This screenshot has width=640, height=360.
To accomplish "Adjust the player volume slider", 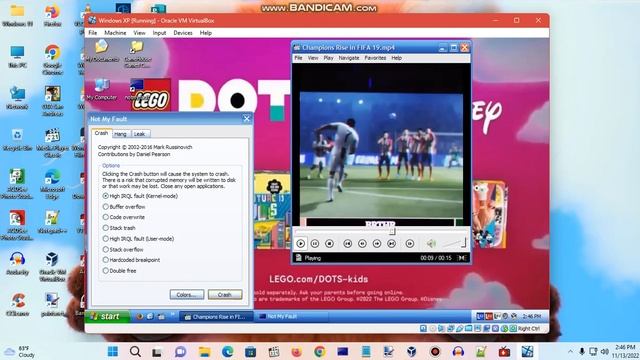I will (454, 244).
